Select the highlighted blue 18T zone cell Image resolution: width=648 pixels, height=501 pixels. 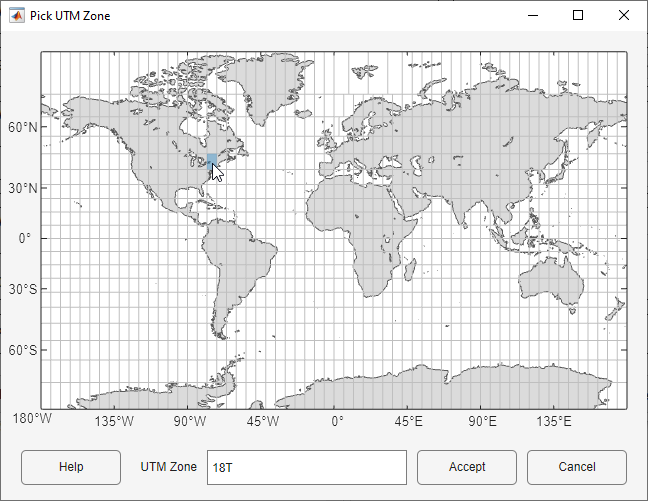tap(212, 160)
